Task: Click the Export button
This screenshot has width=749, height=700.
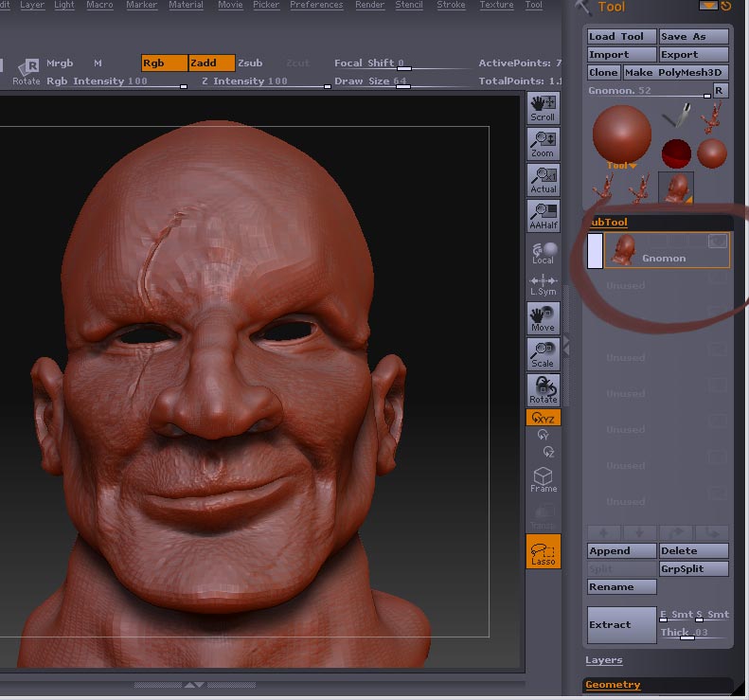Action: (693, 55)
